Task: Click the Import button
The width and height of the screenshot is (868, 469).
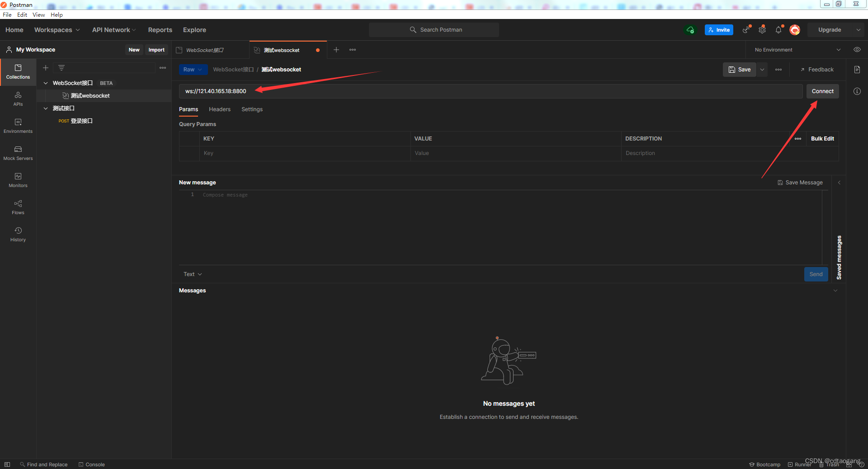Action: tap(156, 50)
